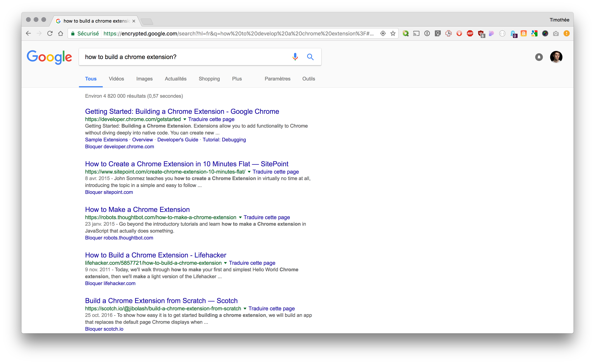Open the Plus search category menu
Screen dimensions: 595x364
[x=237, y=79]
